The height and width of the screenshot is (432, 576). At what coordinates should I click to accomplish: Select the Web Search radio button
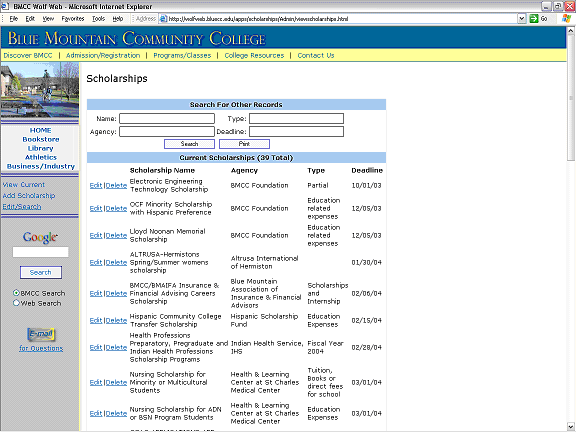click(x=16, y=303)
